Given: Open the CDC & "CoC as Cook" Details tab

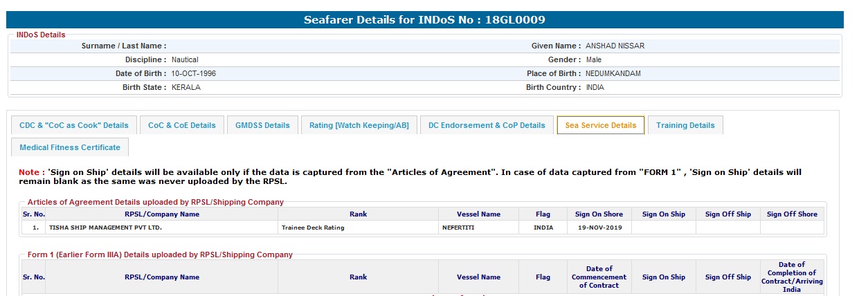Looking at the screenshot, I should click(x=74, y=125).
